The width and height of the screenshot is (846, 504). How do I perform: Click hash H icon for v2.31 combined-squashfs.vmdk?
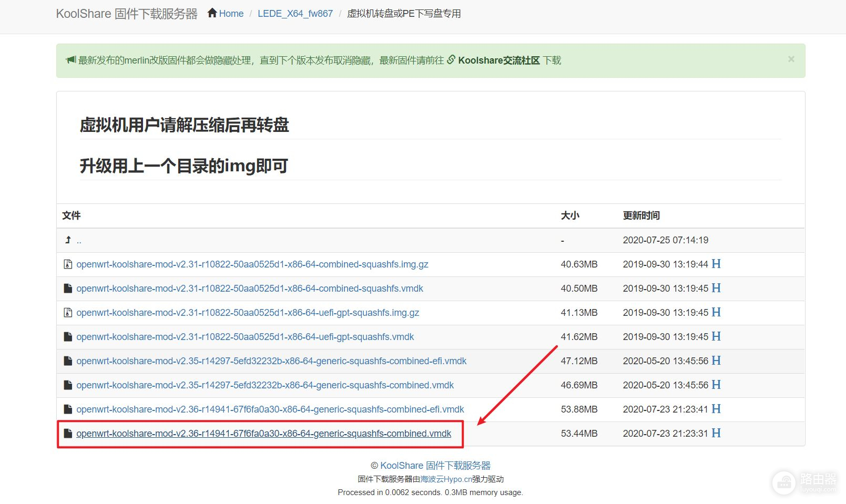point(716,288)
